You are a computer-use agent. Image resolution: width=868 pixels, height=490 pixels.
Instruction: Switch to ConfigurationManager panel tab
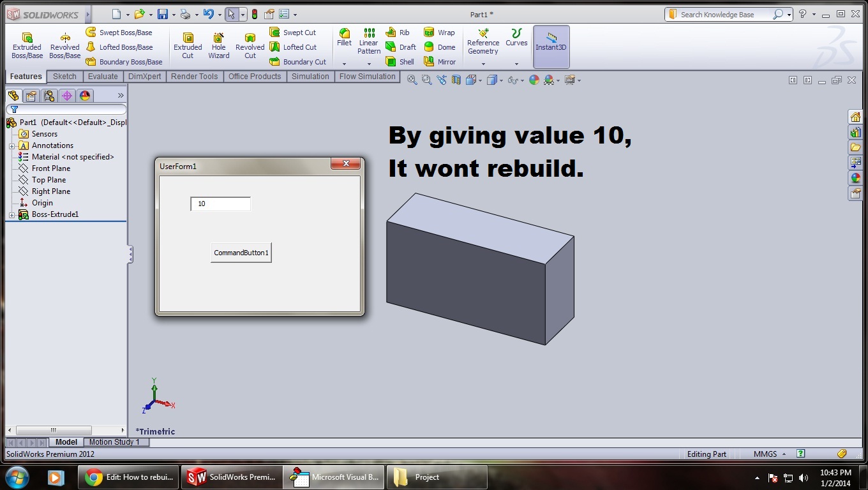[49, 96]
